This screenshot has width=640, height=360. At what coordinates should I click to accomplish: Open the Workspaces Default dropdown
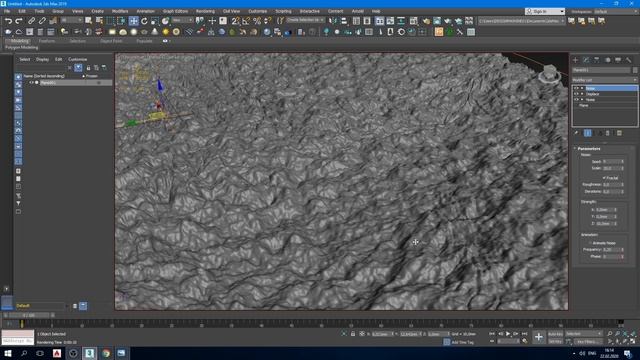click(x=616, y=11)
